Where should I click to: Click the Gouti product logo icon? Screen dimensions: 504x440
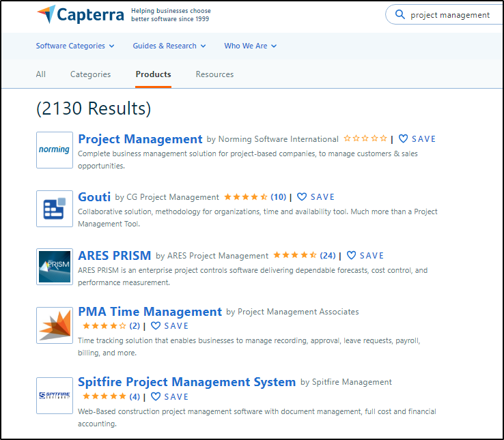click(x=55, y=208)
